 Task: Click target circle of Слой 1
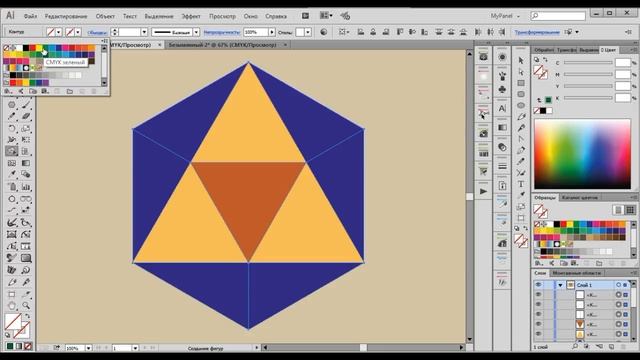619,285
